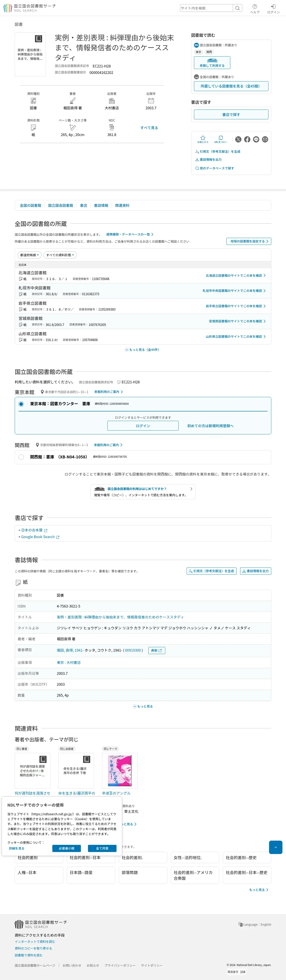Click the Tokyo main library location pin
This screenshot has width=286, height=980.
coord(42,392)
